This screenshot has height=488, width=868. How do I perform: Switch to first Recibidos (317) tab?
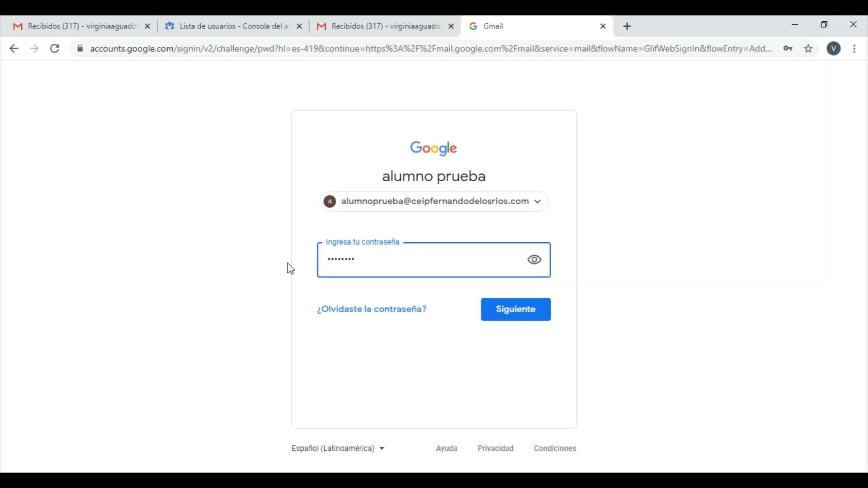(x=77, y=27)
